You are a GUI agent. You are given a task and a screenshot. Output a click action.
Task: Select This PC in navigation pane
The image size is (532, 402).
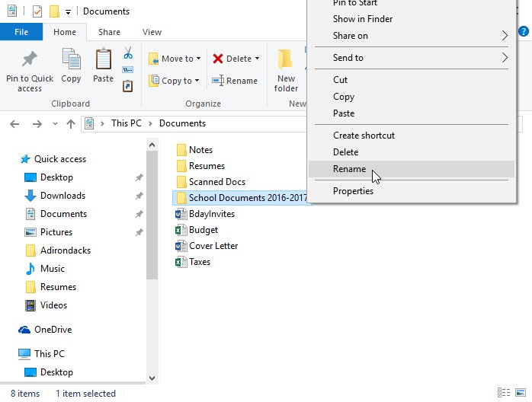(x=41, y=353)
